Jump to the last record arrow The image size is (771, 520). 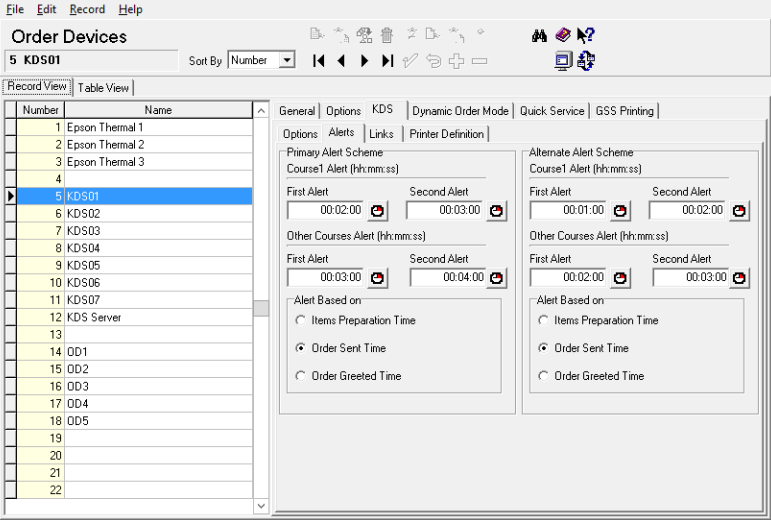[387, 61]
